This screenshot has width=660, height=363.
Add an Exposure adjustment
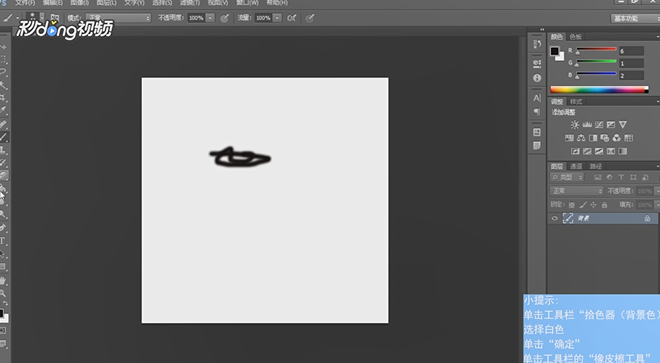(x=610, y=125)
